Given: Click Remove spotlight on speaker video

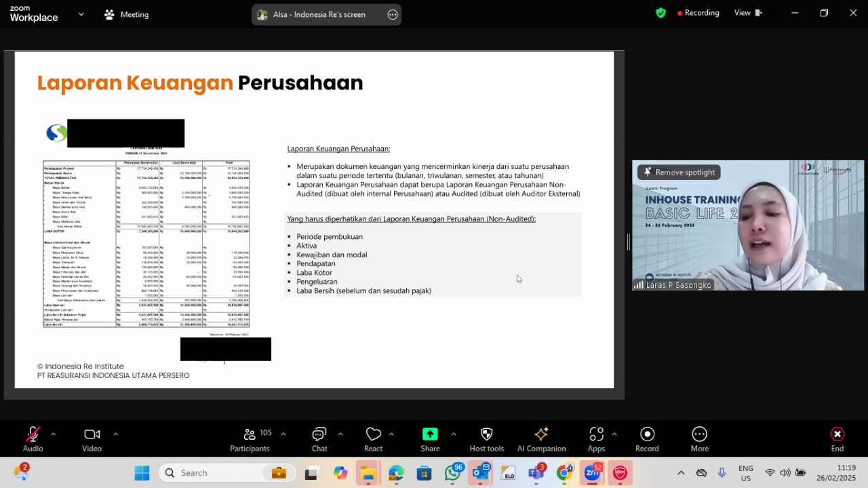Looking at the screenshot, I should 679,172.
